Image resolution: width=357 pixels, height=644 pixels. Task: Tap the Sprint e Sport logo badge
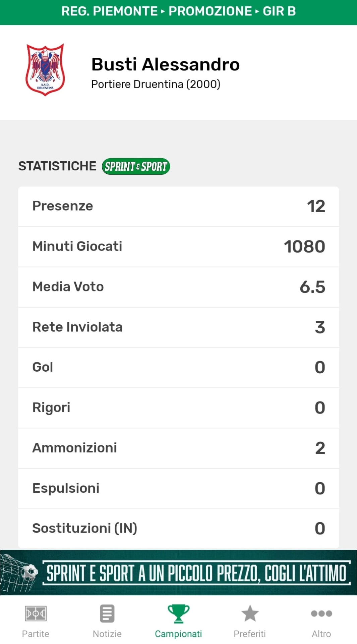click(x=136, y=166)
